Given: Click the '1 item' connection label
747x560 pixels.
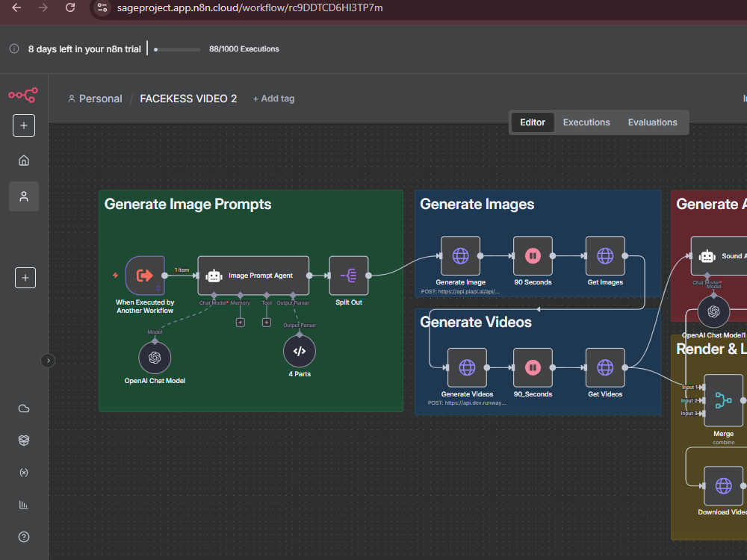Looking at the screenshot, I should click(182, 270).
